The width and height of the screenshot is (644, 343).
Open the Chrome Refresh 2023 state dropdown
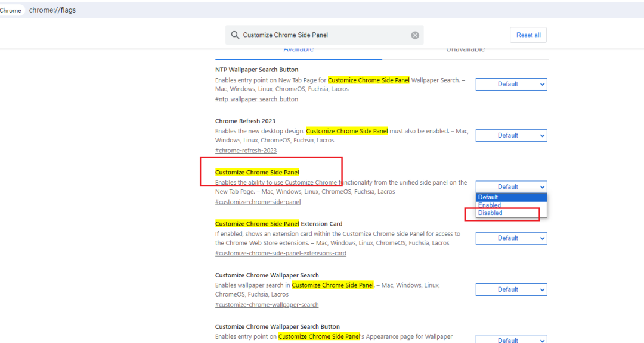512,135
